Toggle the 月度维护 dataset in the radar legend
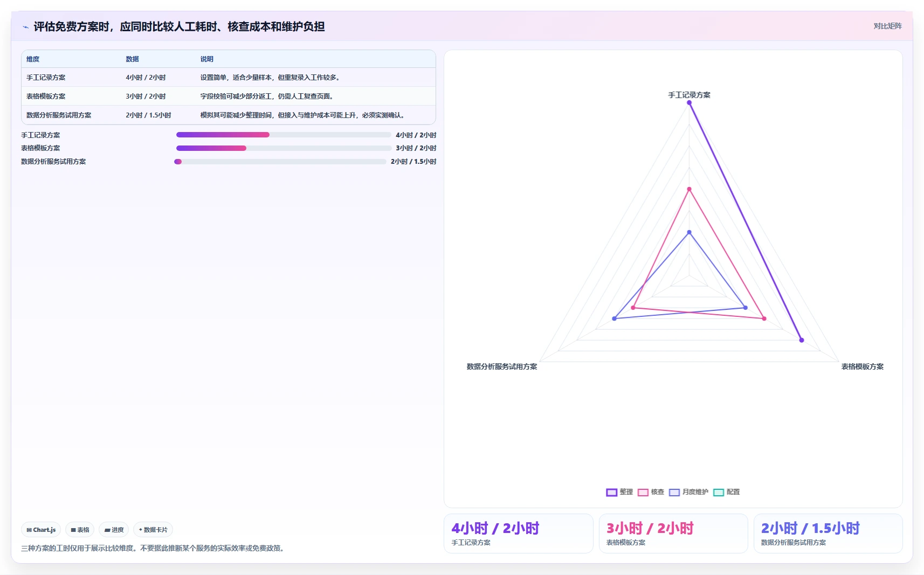Image resolution: width=924 pixels, height=575 pixels. pos(688,492)
